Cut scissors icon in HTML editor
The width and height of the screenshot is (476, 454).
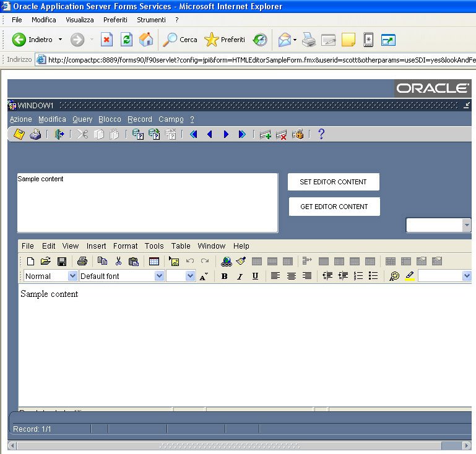click(x=118, y=261)
